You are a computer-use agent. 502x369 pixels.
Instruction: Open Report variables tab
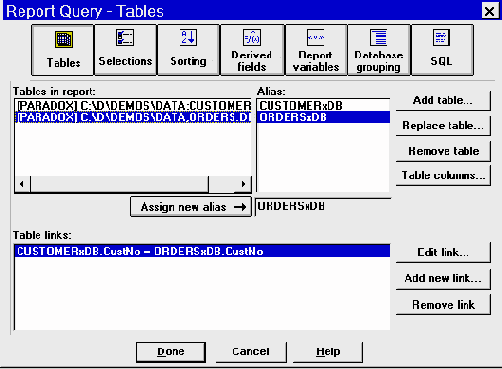coord(316,50)
